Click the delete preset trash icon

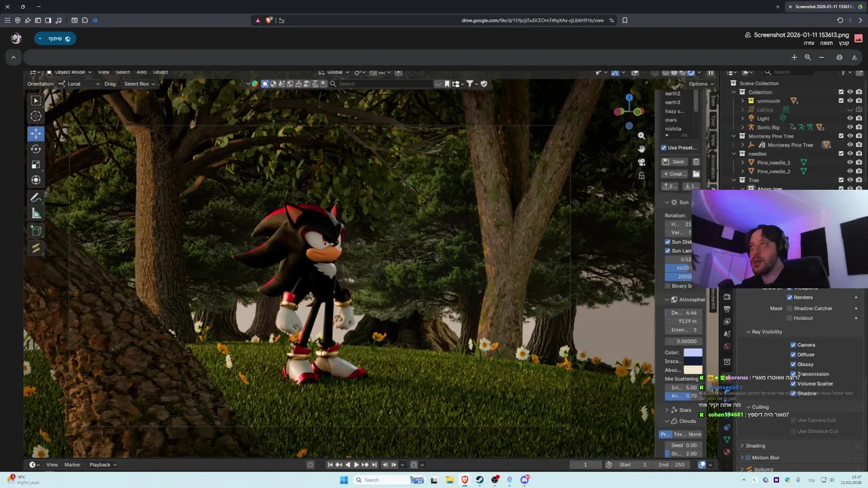tap(696, 161)
